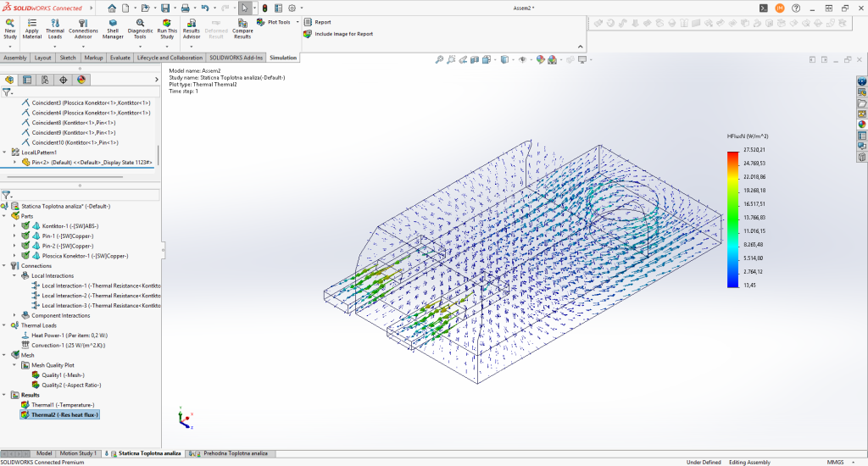Click the heat flux color legend bar
868x466 pixels.
(733, 219)
